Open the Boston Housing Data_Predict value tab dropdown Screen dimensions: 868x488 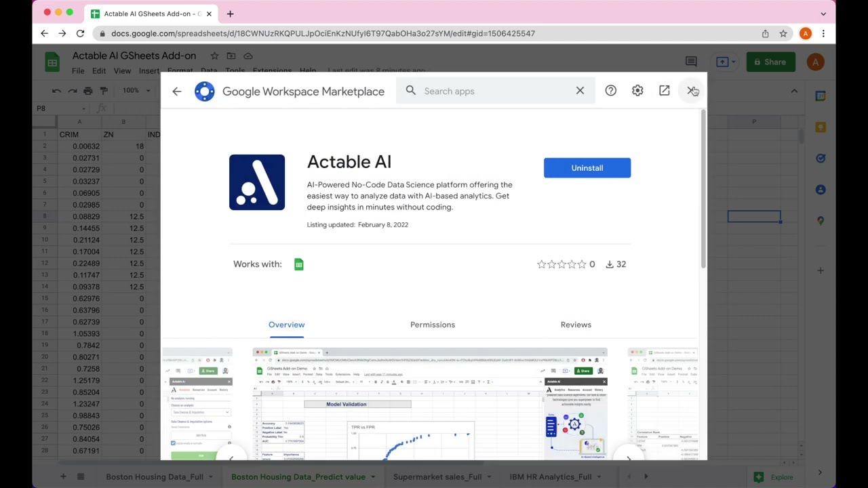click(x=373, y=477)
